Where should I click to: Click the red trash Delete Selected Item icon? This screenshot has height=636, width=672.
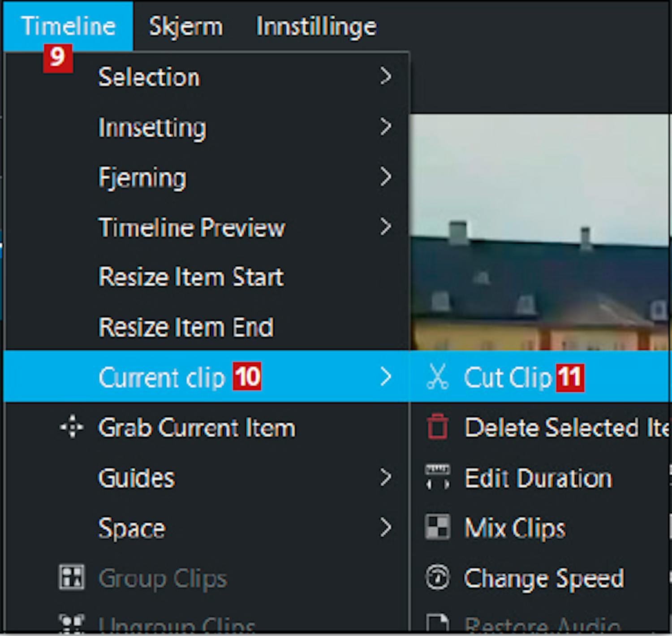437,427
